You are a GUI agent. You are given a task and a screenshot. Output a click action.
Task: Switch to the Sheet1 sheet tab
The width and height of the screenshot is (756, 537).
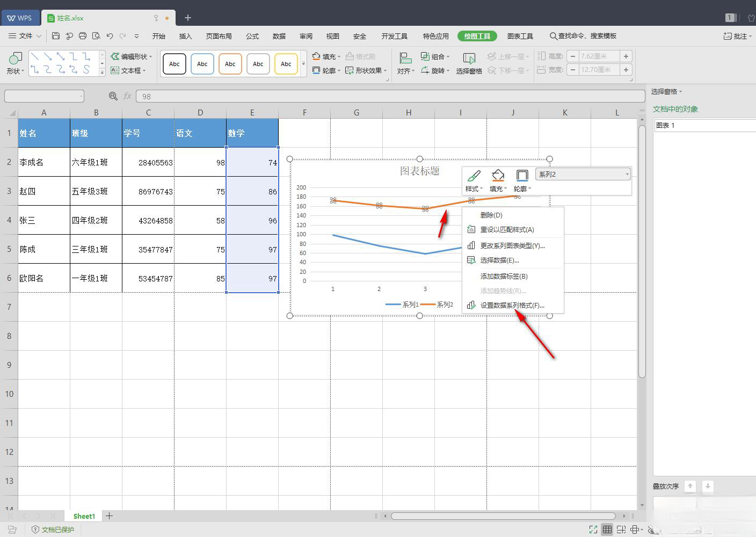(84, 516)
